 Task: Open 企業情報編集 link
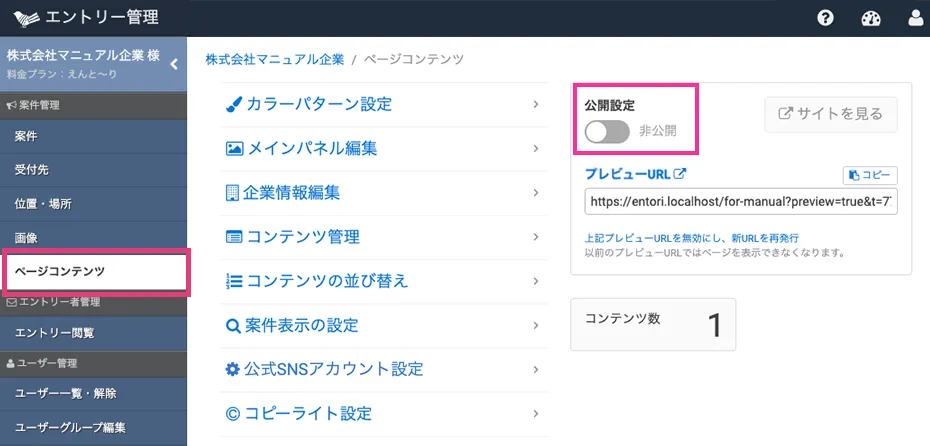pyautogui.click(x=291, y=193)
